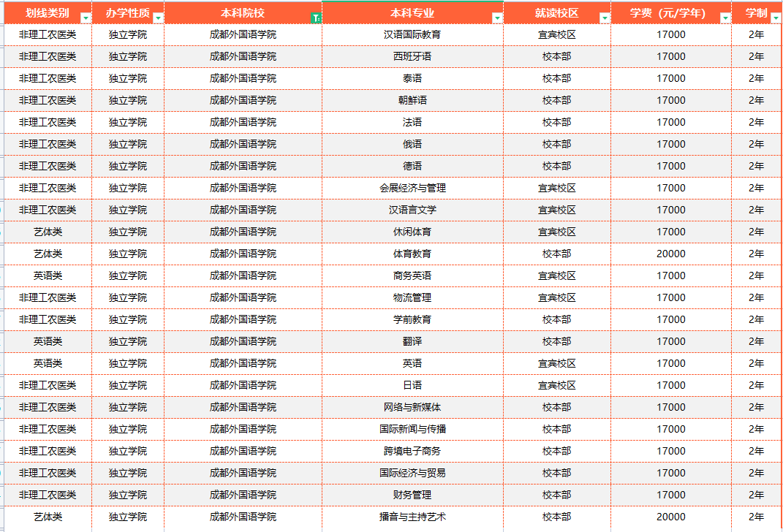Click the 日语 major cell
The height and width of the screenshot is (532, 783).
(412, 385)
